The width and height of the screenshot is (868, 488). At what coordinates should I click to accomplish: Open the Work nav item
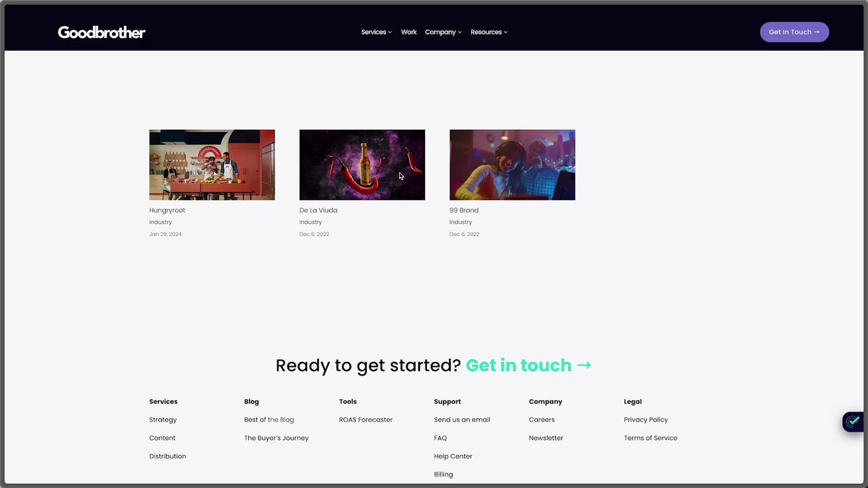point(408,32)
